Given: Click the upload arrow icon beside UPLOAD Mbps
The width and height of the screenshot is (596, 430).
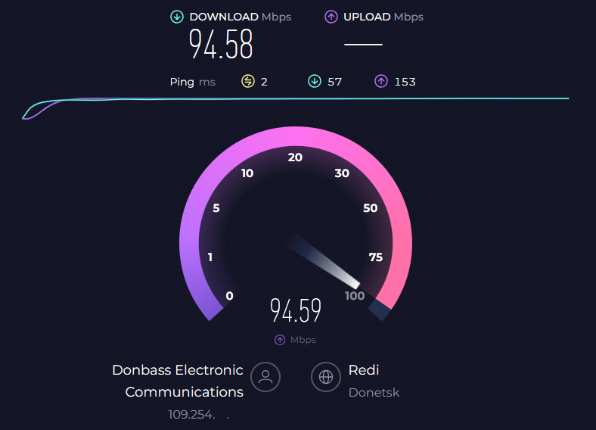Looking at the screenshot, I should (x=331, y=17).
